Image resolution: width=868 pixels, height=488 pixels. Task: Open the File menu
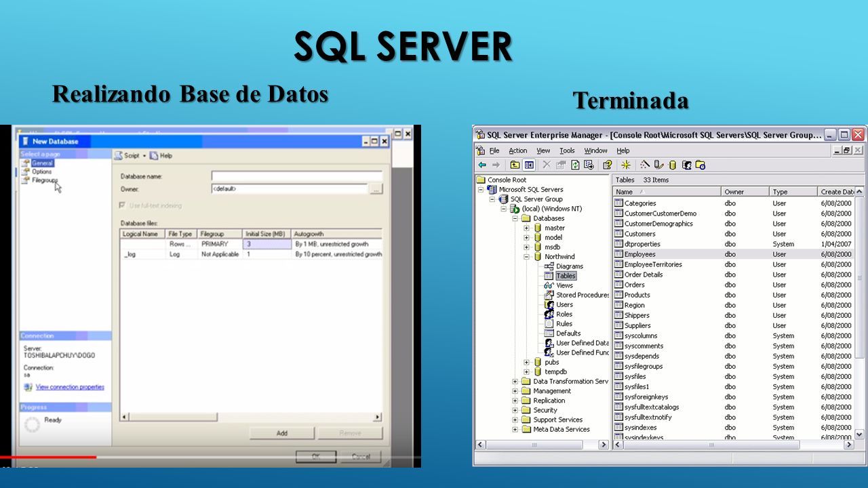click(494, 150)
